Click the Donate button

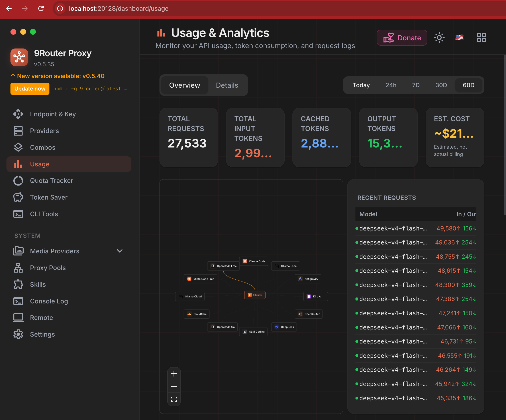pos(402,38)
